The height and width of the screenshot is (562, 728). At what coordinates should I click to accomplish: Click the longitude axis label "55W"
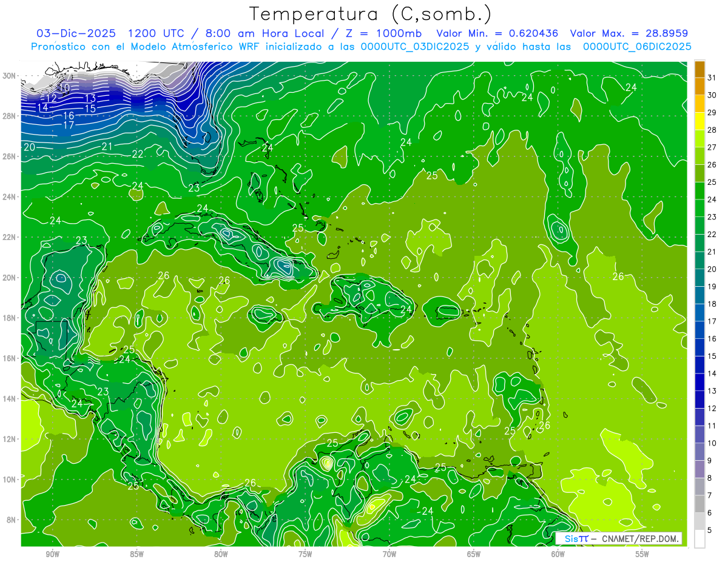[x=642, y=554]
